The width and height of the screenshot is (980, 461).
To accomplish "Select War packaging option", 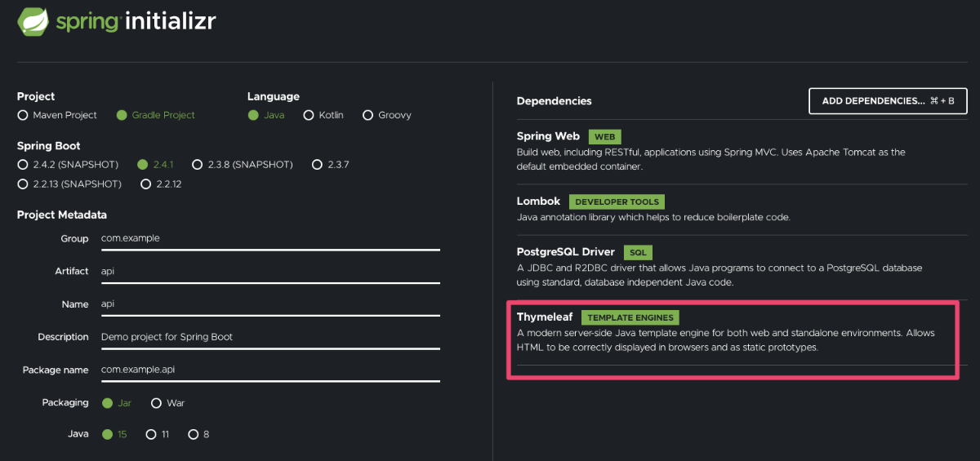I will [167, 403].
